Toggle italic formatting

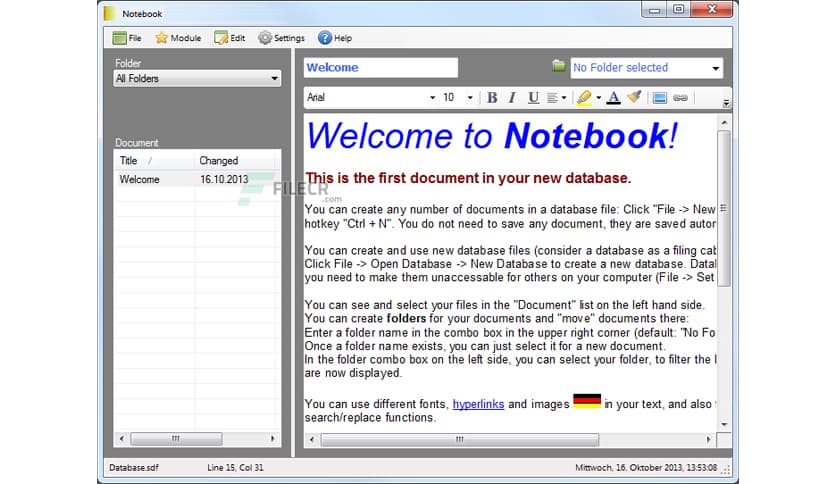click(512, 98)
